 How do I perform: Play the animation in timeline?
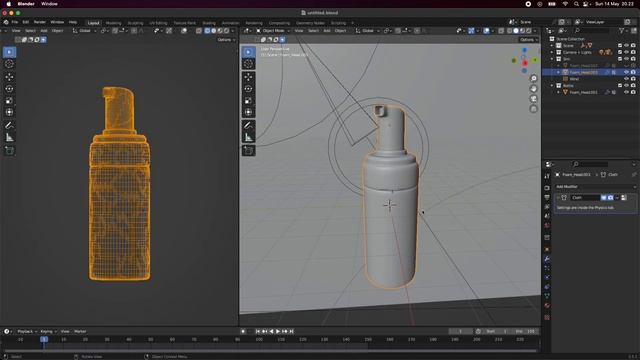click(278, 331)
